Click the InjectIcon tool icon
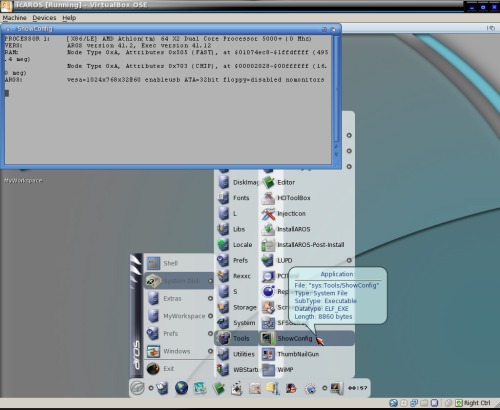This screenshot has height=410, width=500. click(268, 214)
